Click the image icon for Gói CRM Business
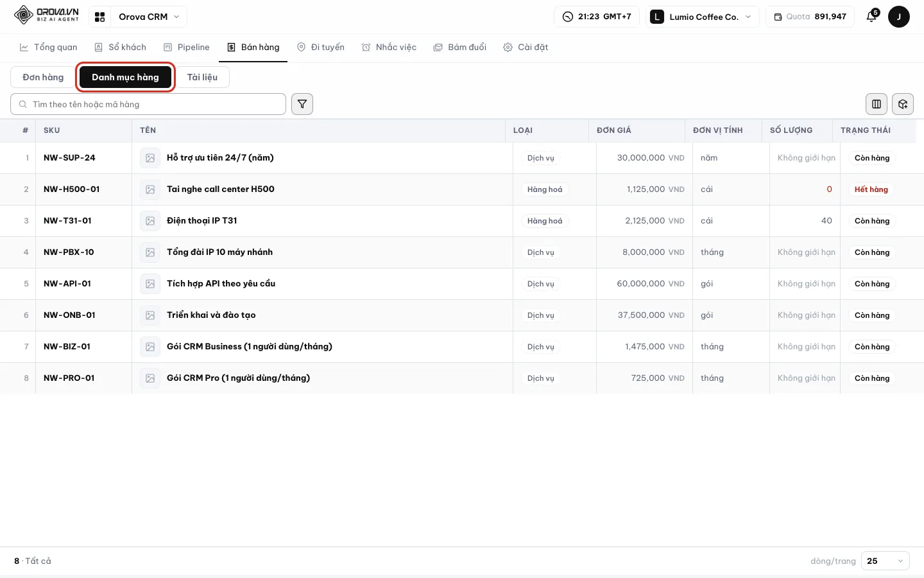This screenshot has height=578, width=924. [150, 347]
